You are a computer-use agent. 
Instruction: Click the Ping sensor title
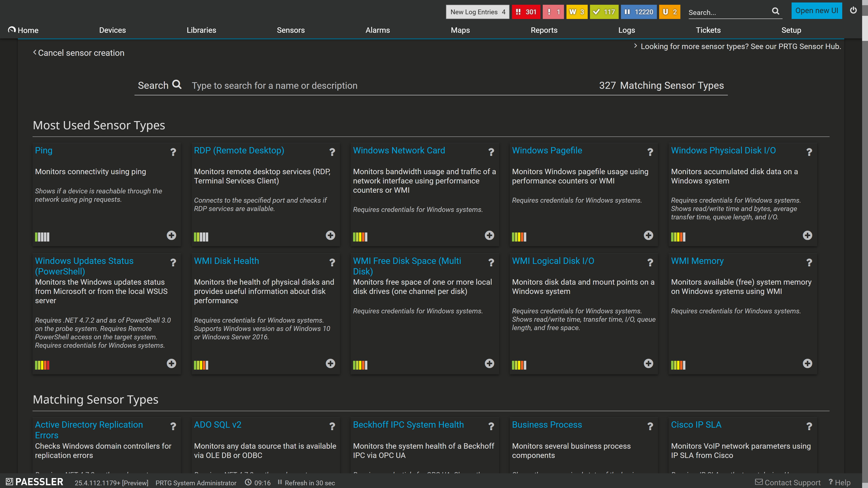(44, 150)
